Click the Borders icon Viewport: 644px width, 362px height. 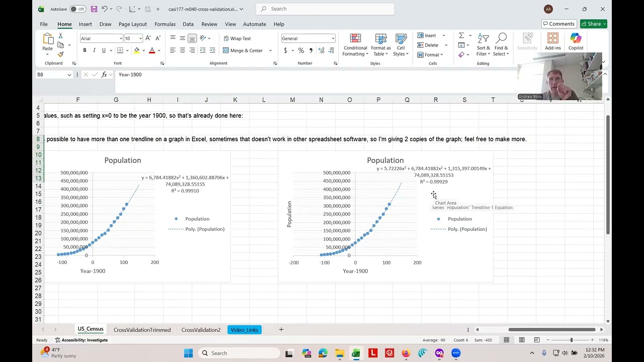(120, 50)
